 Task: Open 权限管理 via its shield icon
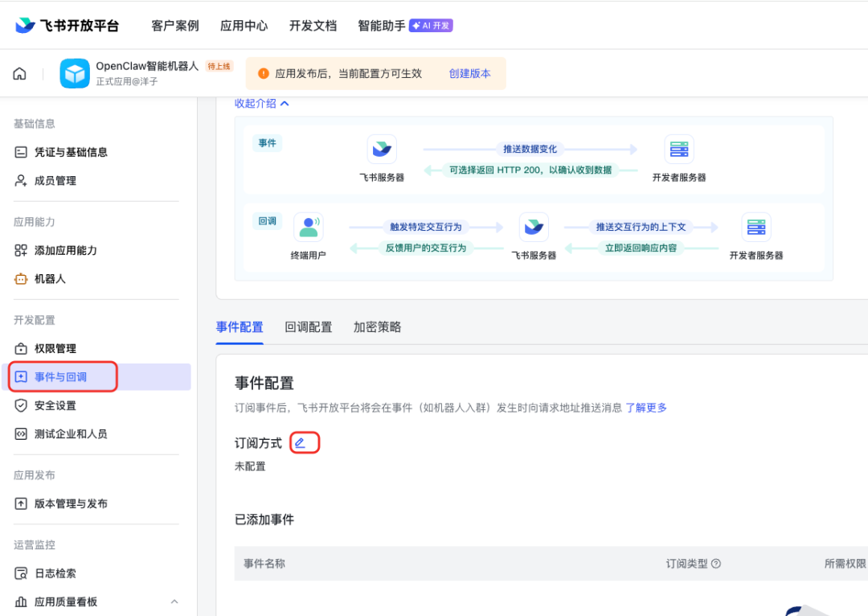(x=22, y=347)
